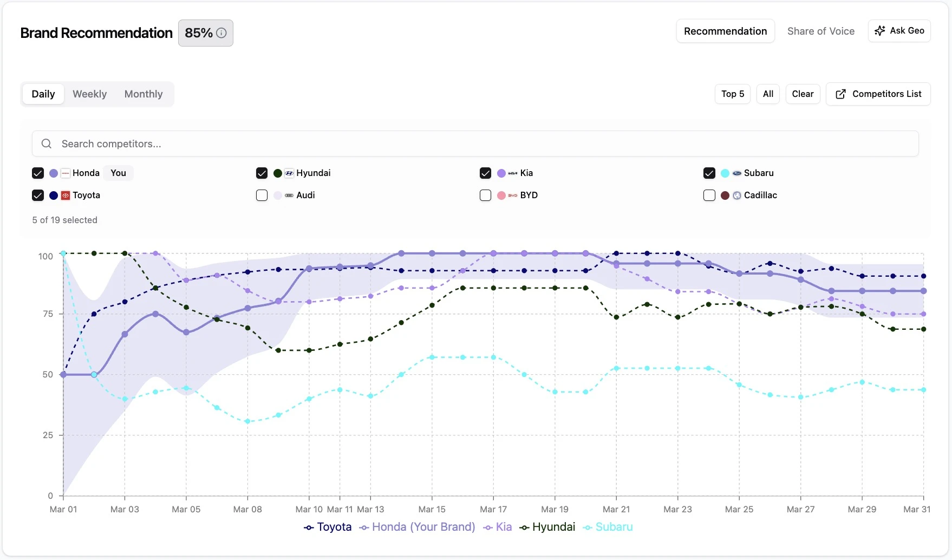Click the BYD pink color dot
This screenshot has height=560, width=952.
point(501,196)
